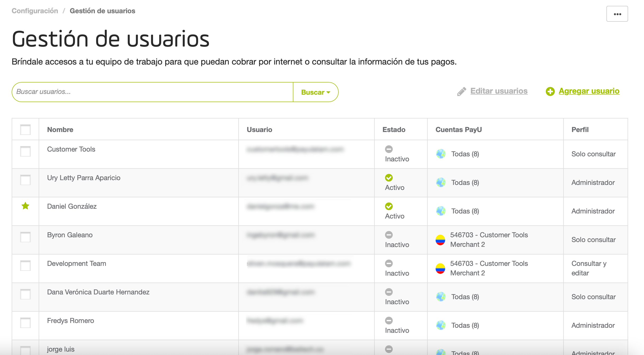Click the Colombia flag icon for Development Team
This screenshot has height=355, width=644.
pyautogui.click(x=440, y=268)
